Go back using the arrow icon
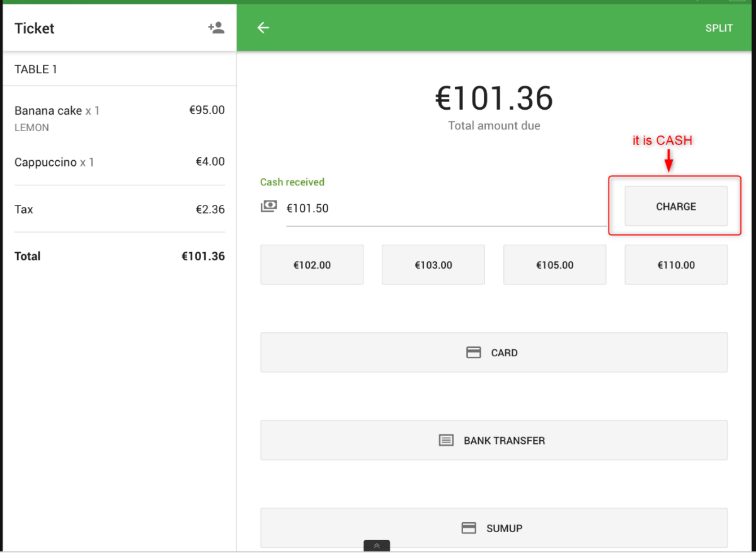Viewport: 756px width, 553px height. click(263, 28)
